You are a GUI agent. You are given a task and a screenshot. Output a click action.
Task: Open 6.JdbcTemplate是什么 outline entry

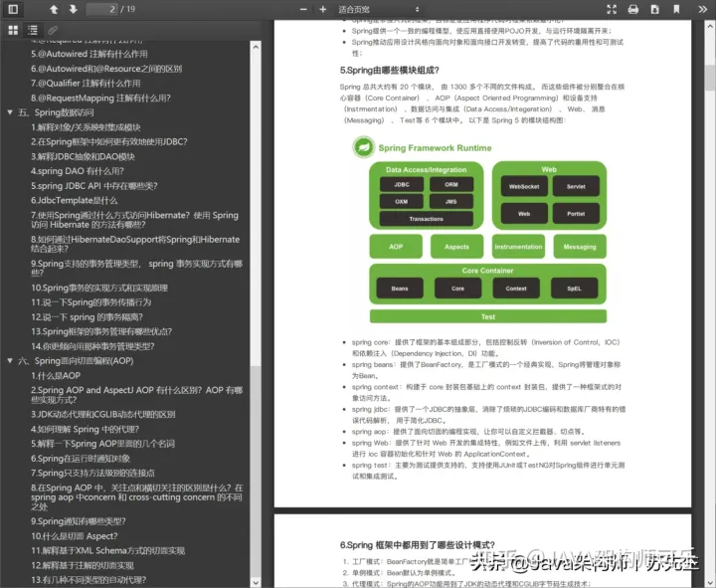[74, 200]
